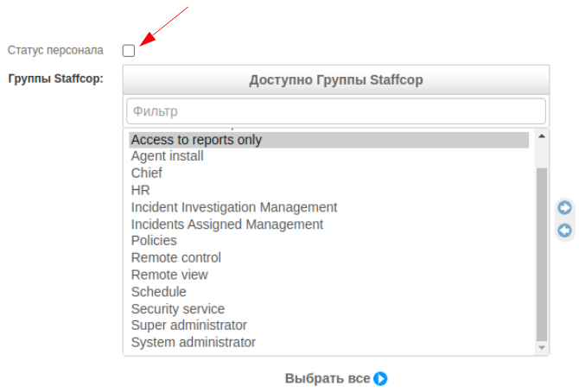Select "HR" group option
Image resolution: width=579 pixels, height=392 pixels.
pyautogui.click(x=329, y=190)
